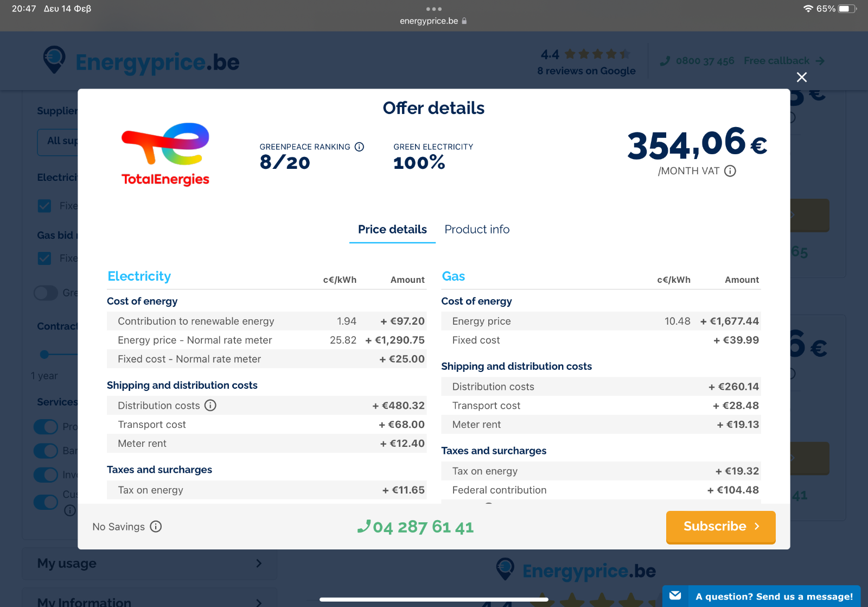Switch to Product info tab

click(x=477, y=229)
